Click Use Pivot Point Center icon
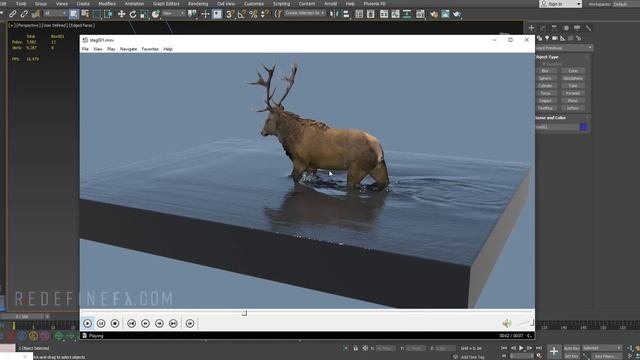 pos(192,14)
